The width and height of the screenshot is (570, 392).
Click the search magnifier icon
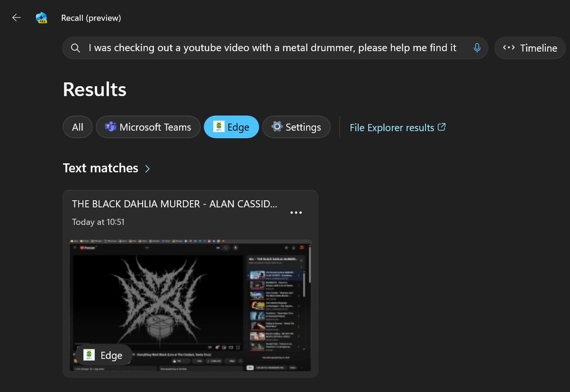point(76,48)
